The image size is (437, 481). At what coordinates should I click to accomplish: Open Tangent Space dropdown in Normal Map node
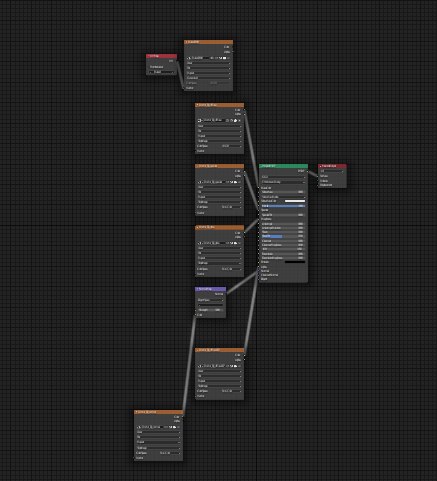pyautogui.click(x=210, y=300)
